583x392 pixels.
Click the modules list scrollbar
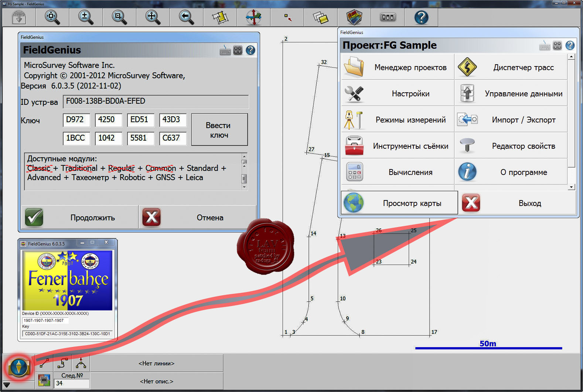pyautogui.click(x=244, y=172)
